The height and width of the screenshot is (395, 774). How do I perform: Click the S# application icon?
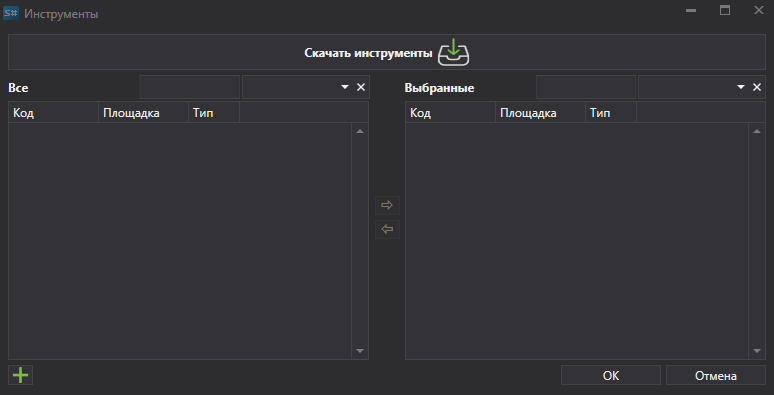click(11, 13)
